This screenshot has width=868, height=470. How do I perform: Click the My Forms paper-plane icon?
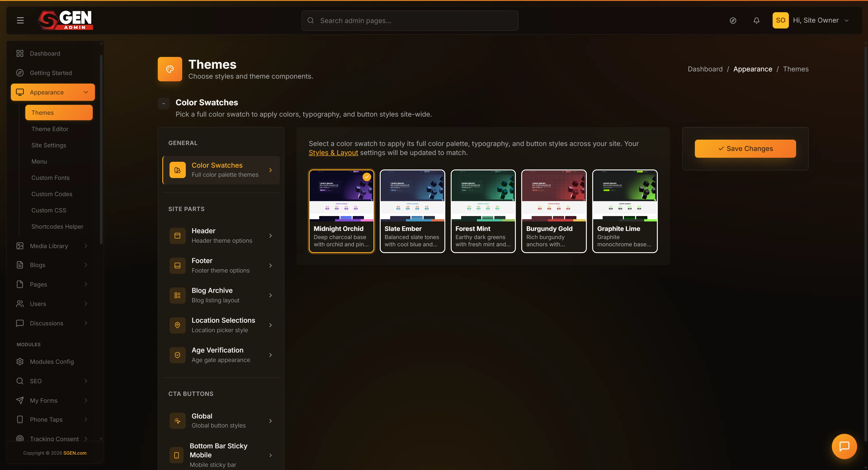point(20,400)
